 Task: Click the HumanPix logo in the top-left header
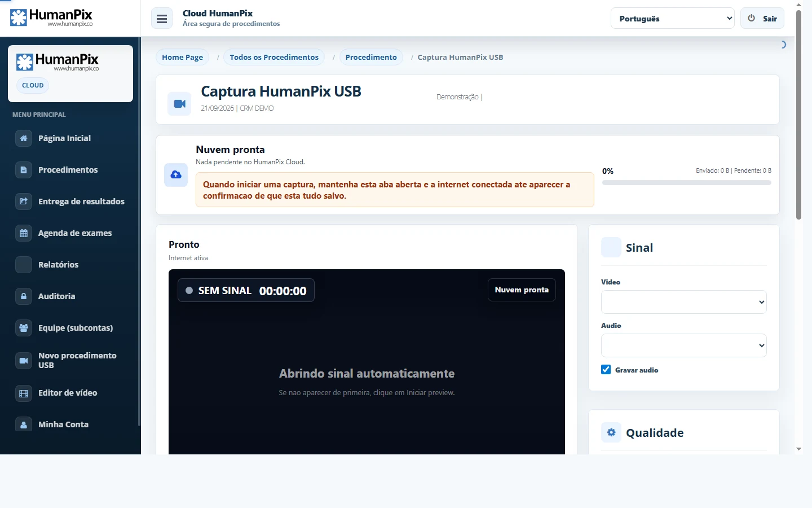click(51, 17)
